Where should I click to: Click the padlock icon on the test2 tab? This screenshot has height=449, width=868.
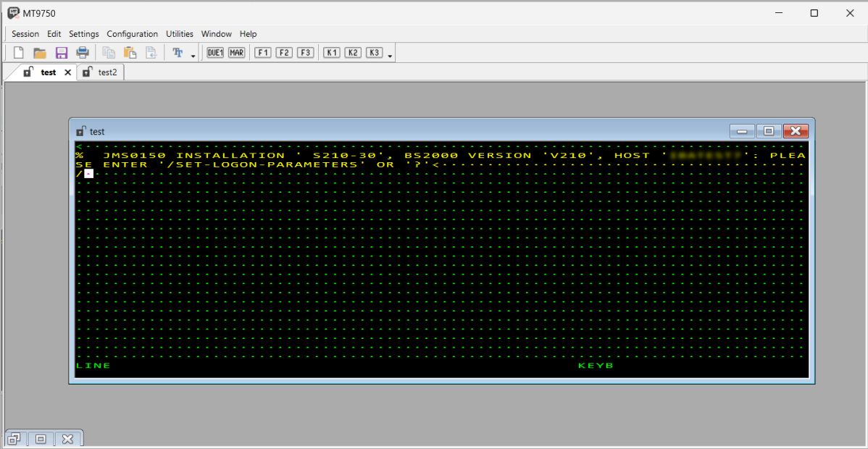87,72
